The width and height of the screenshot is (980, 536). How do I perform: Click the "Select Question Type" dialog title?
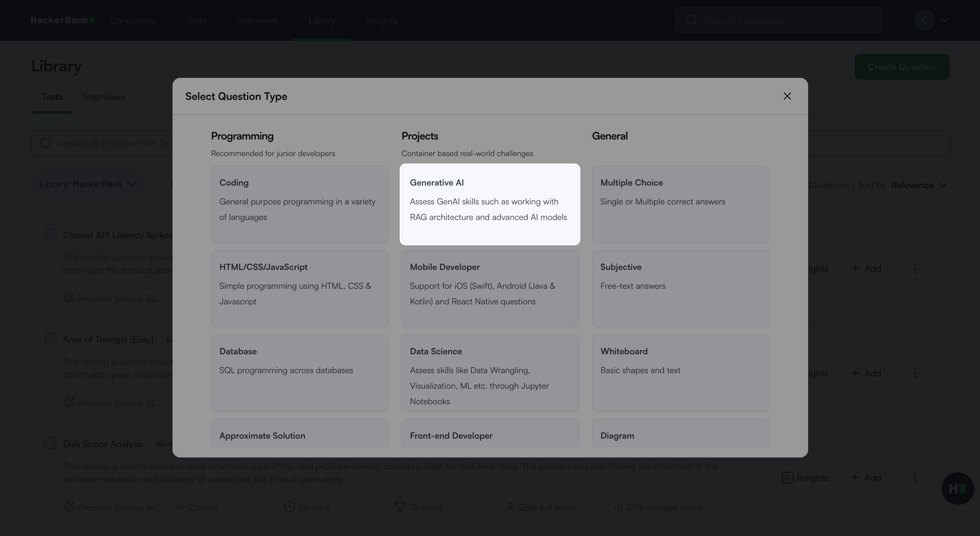[236, 97]
